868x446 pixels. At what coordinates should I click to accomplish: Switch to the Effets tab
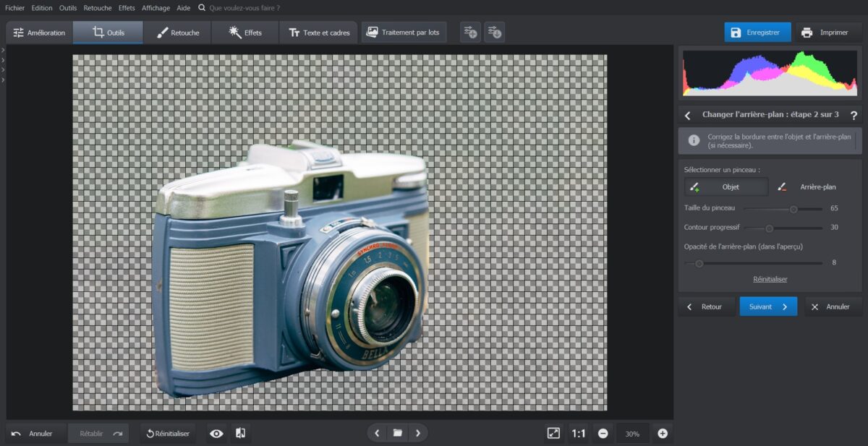click(244, 33)
